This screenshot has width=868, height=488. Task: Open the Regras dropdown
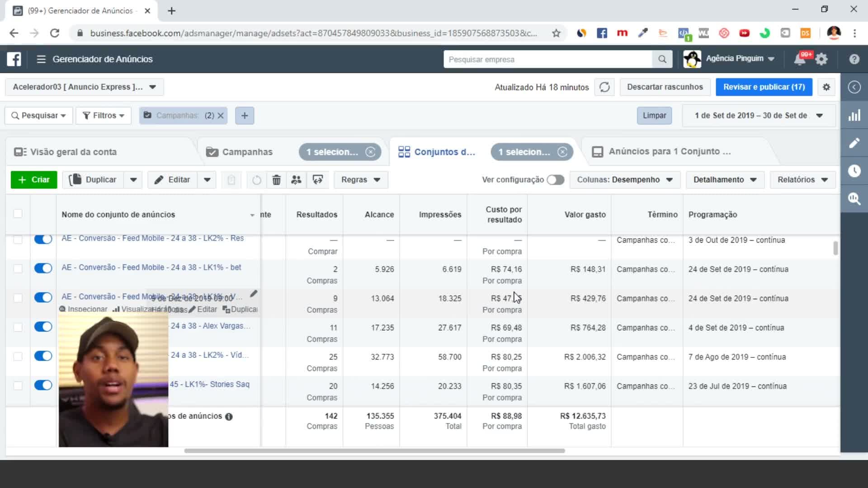[361, 180]
